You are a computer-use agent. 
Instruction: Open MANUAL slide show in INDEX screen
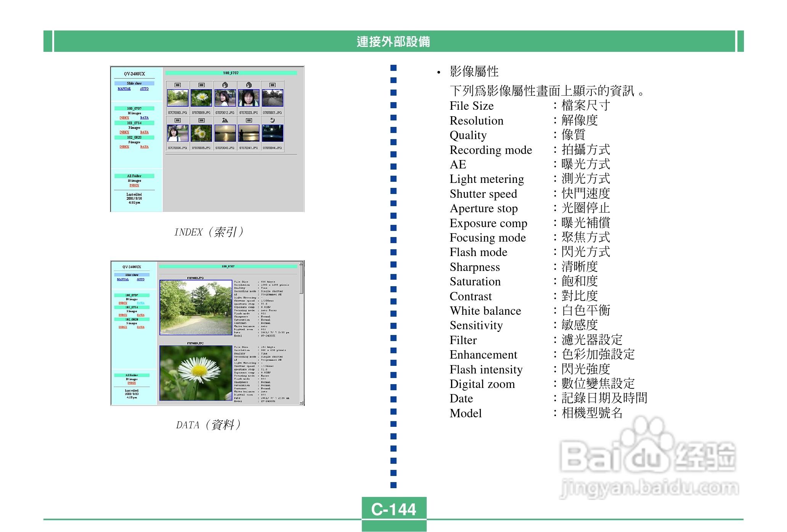[124, 89]
